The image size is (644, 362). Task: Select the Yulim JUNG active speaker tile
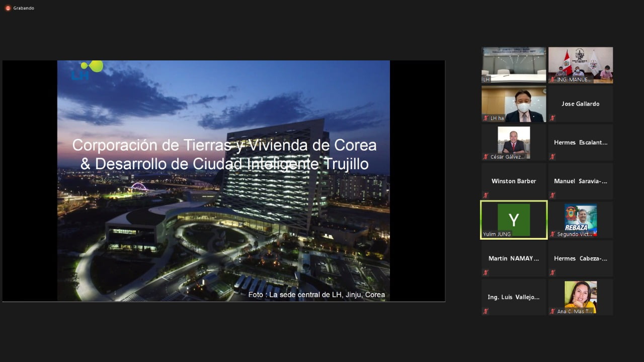click(514, 220)
